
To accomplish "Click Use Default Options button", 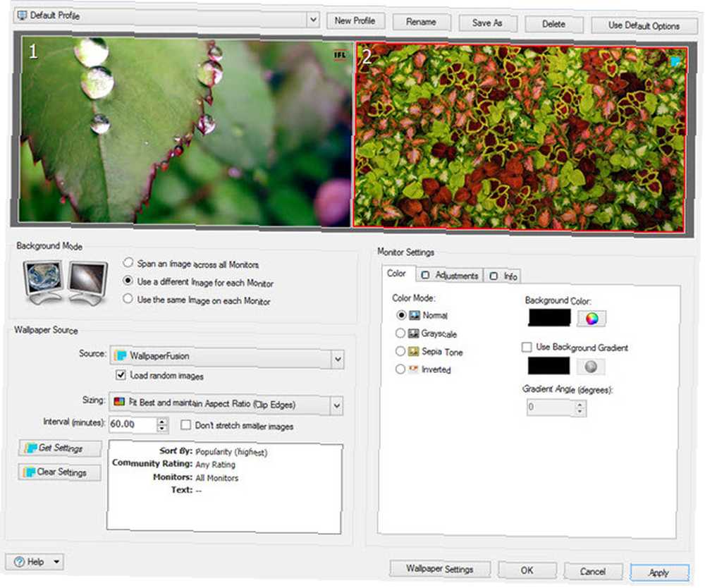I will [644, 25].
